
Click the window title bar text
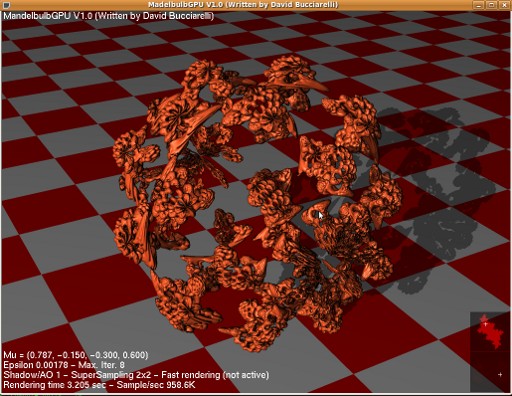click(x=243, y=5)
